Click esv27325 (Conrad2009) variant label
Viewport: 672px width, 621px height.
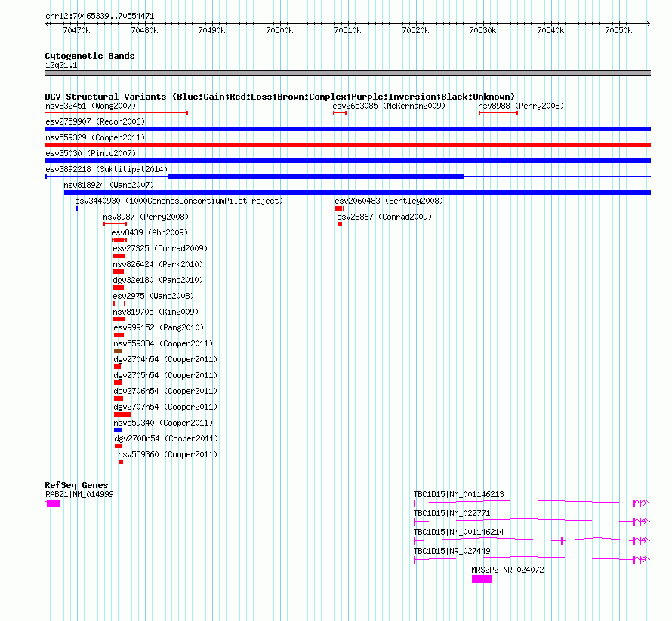[x=160, y=248]
